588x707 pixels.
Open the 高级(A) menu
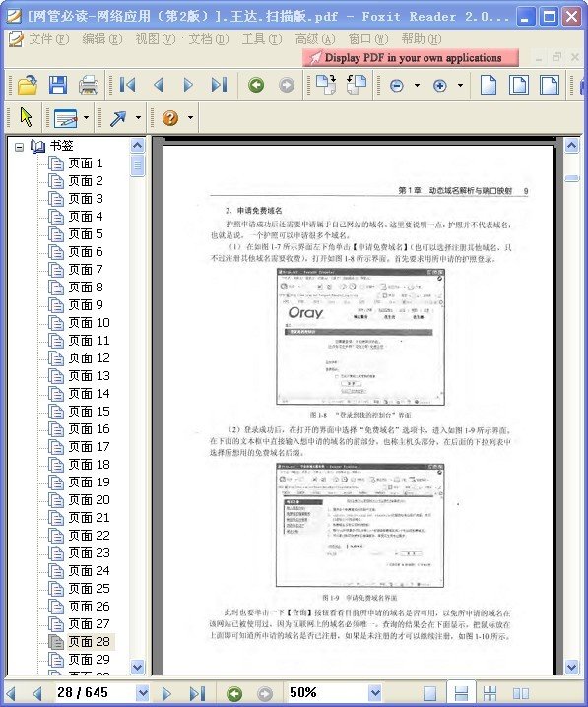315,39
